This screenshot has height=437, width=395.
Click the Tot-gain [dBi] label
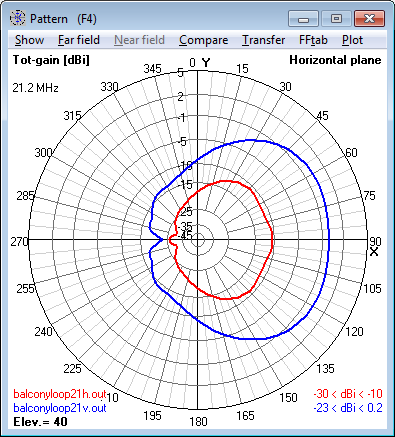51,60
